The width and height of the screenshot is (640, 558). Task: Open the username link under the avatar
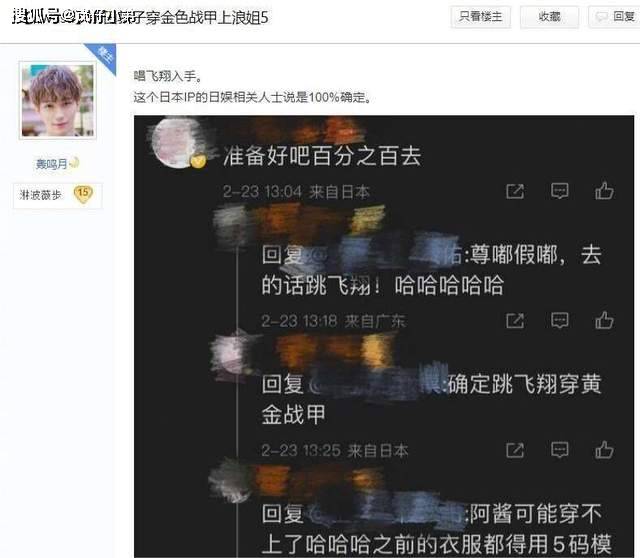[51, 164]
